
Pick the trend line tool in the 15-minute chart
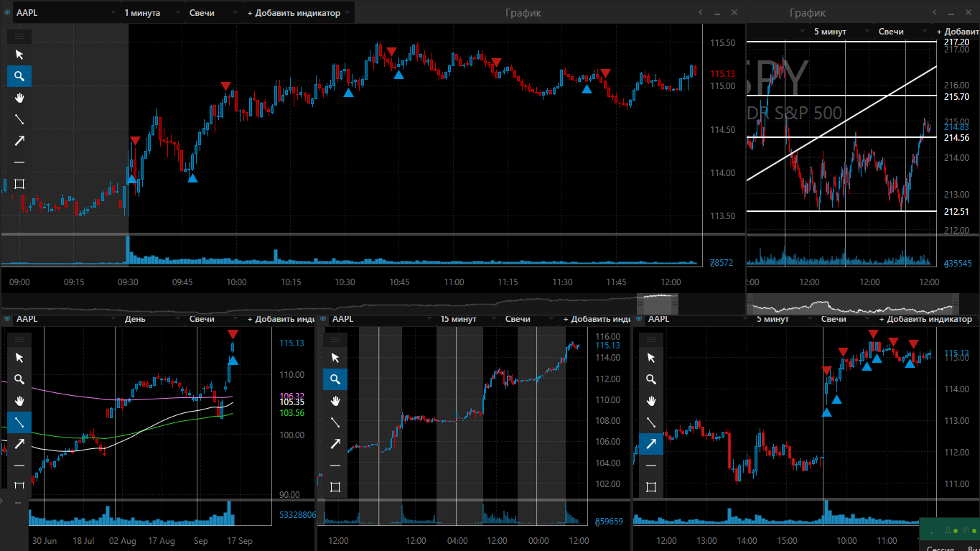point(335,422)
